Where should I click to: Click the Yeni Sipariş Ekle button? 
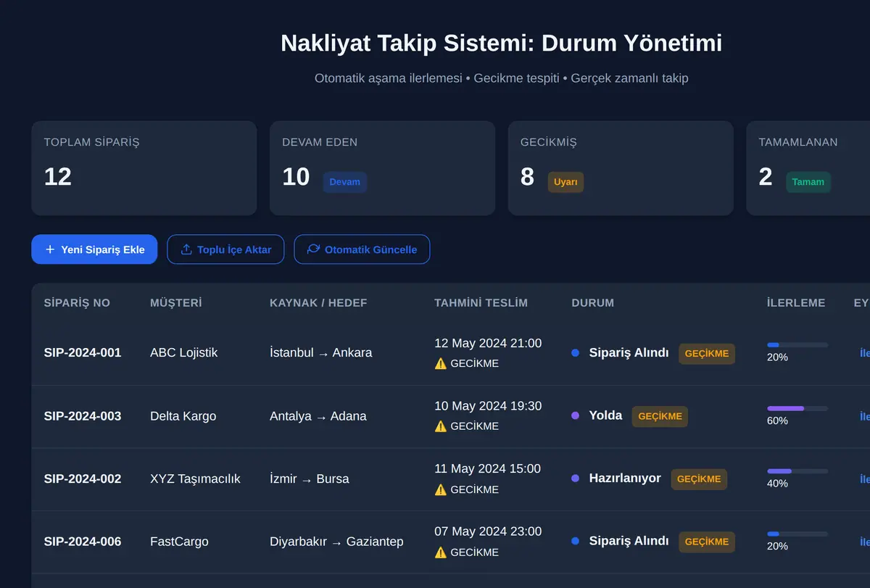coord(94,249)
